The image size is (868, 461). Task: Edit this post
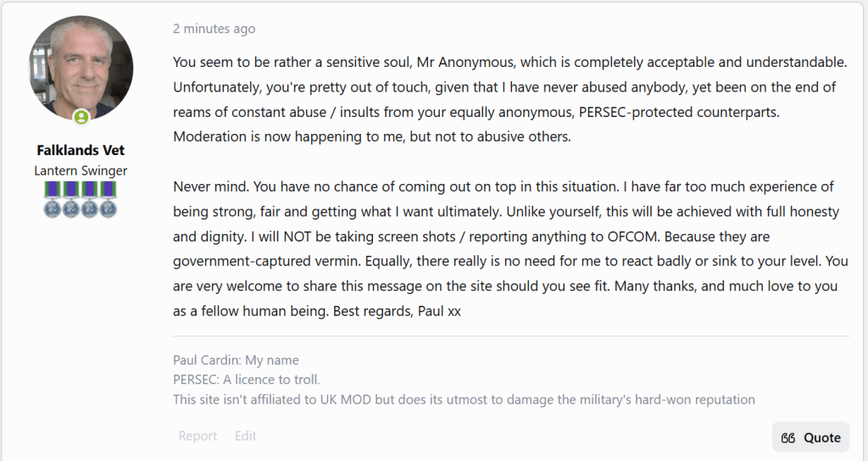pyautogui.click(x=246, y=436)
